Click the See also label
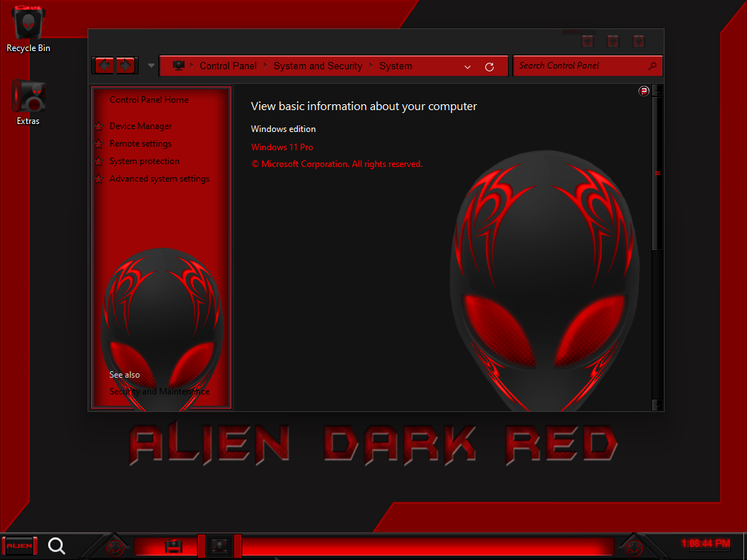Image resolution: width=747 pixels, height=560 pixels. tap(124, 375)
